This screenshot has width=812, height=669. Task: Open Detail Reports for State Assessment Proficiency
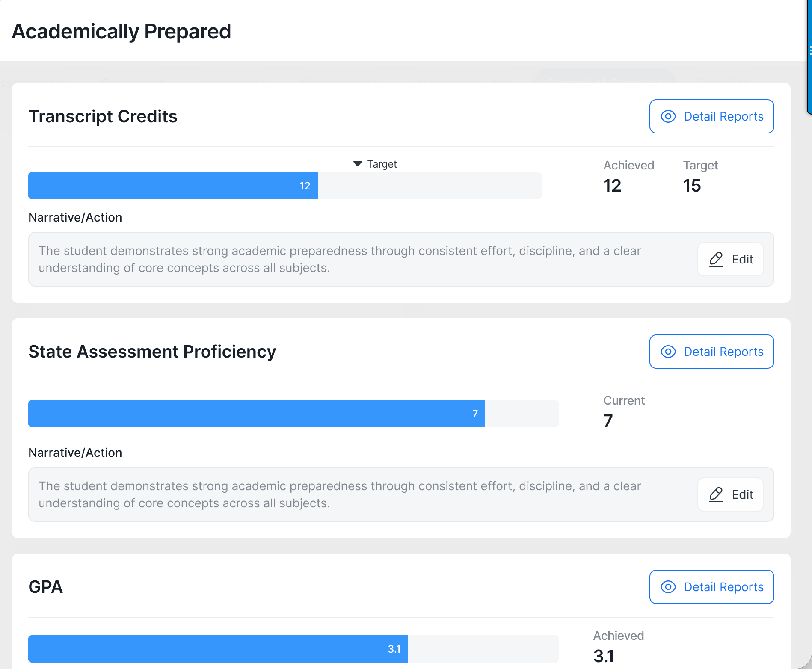click(x=711, y=352)
